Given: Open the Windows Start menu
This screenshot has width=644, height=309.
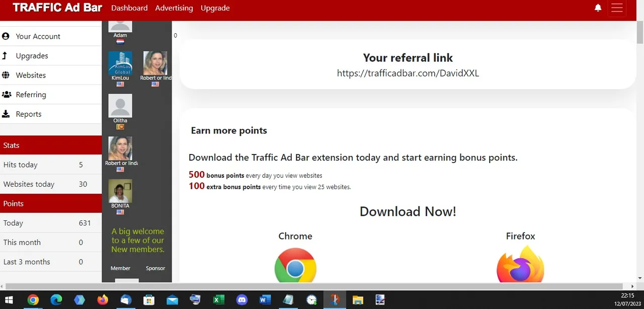Looking at the screenshot, I should [9, 300].
